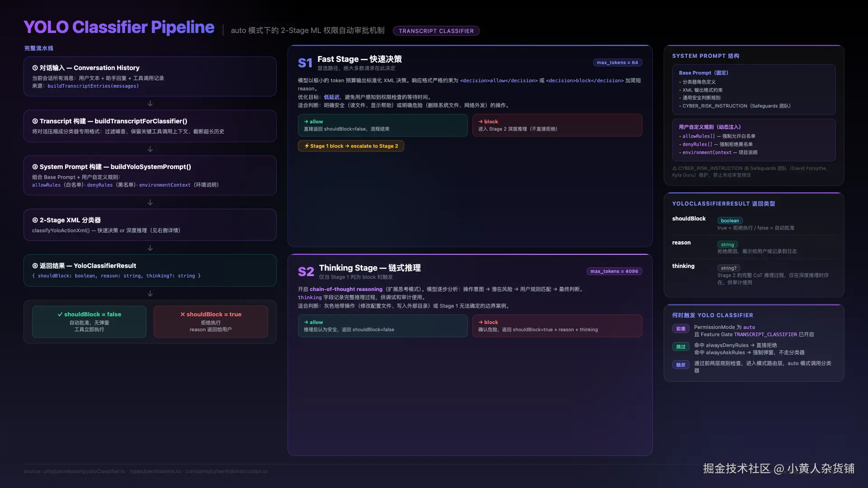868x488 pixels.
Task: Select the 2-Stage XML 分类器 card
Action: [150, 225]
